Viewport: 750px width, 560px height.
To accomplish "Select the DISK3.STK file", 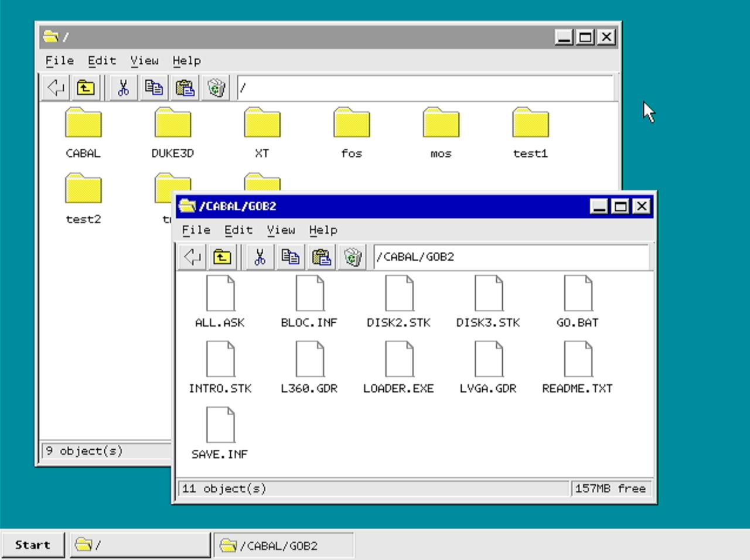I will (x=489, y=302).
